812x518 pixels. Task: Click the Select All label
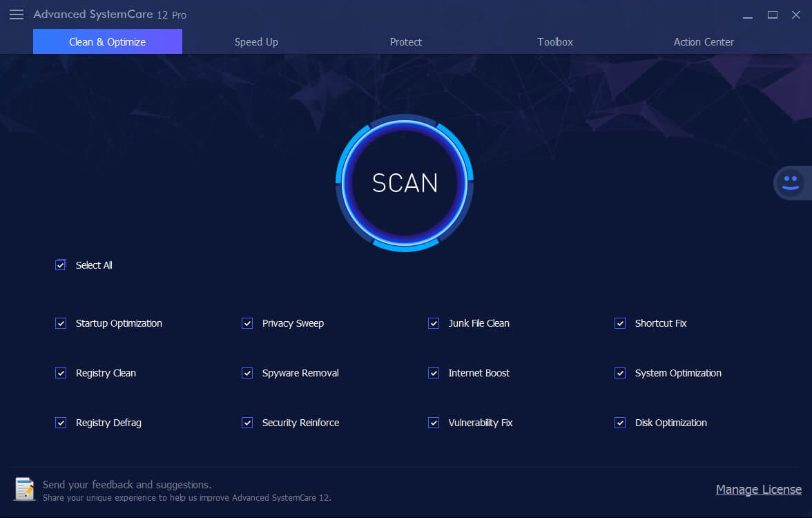pos(94,265)
